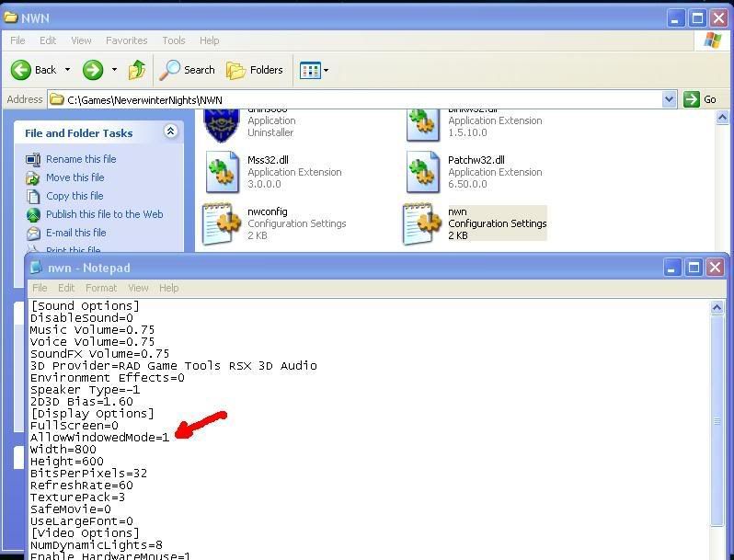
Task: Click the NumDynamicLights=8 line
Action: (97, 545)
